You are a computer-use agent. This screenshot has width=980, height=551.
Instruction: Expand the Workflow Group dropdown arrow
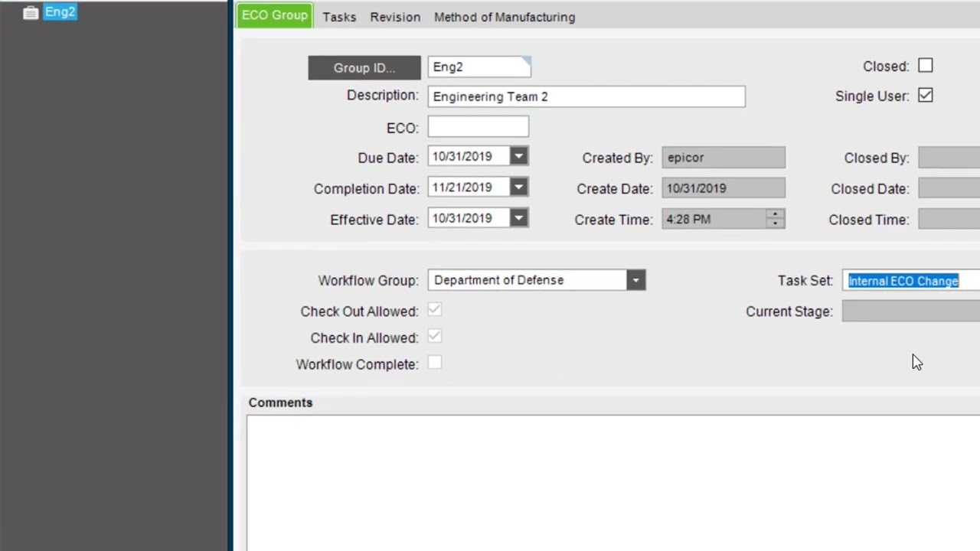[x=635, y=280]
